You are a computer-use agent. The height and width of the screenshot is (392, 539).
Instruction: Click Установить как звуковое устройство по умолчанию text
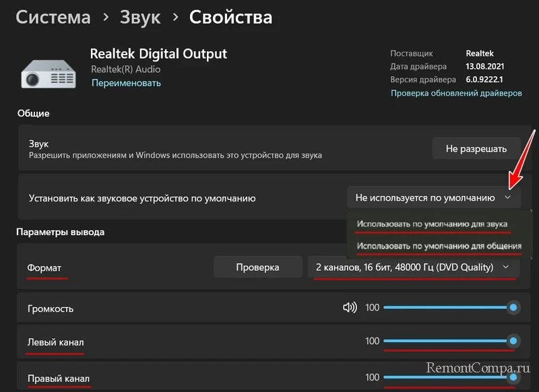142,198
